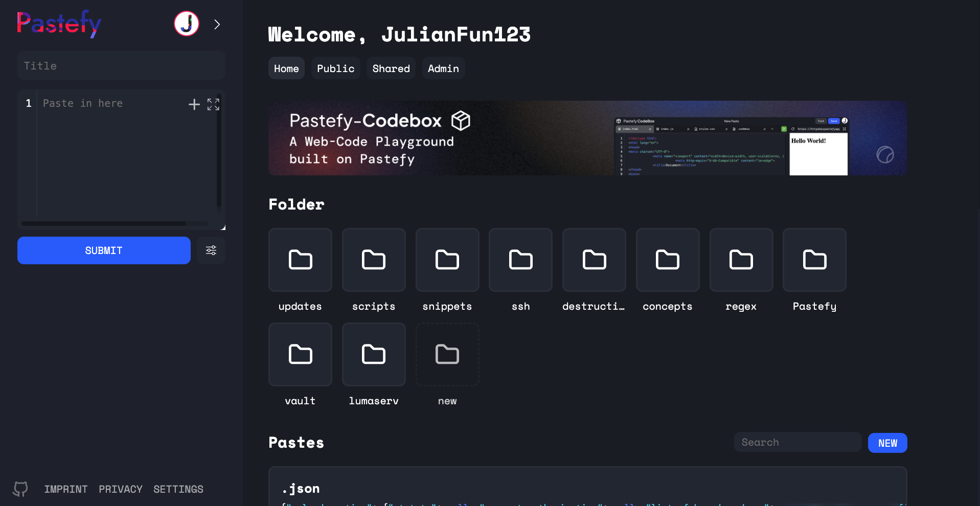Click the plus icon in the paste editor

click(194, 104)
